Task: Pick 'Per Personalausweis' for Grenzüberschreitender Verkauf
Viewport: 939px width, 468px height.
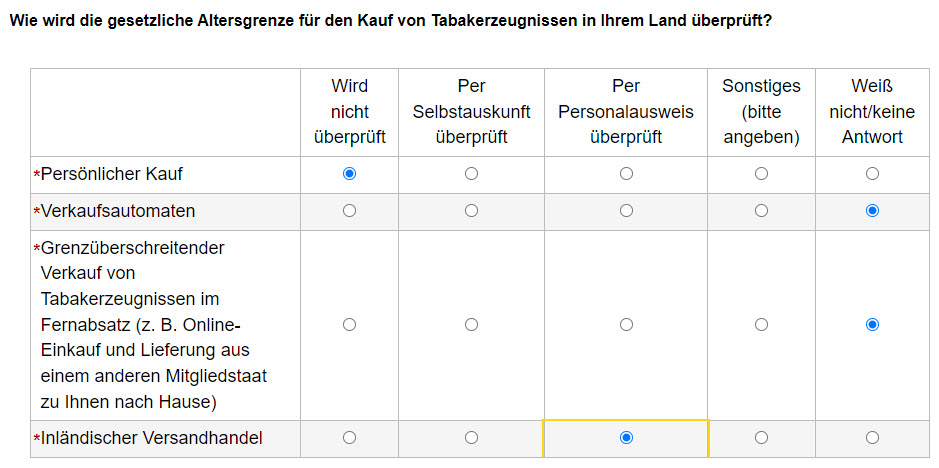Action: [626, 325]
